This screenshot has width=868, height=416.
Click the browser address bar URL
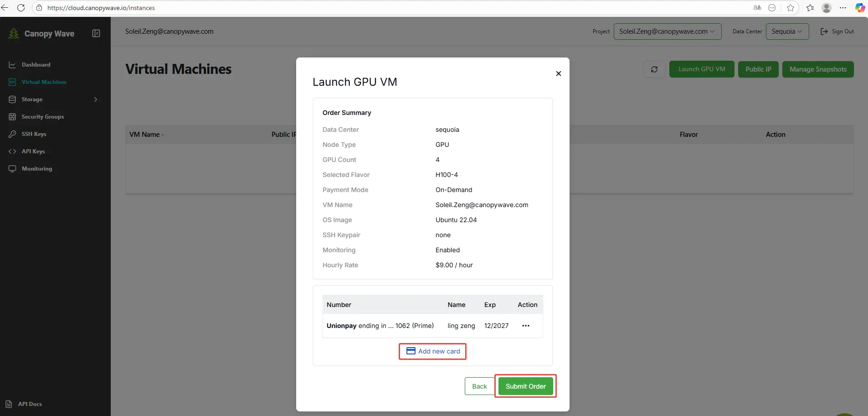101,8
